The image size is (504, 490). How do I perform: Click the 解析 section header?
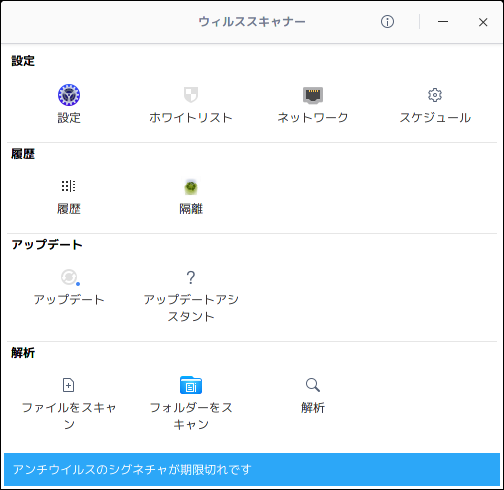pyautogui.click(x=23, y=353)
